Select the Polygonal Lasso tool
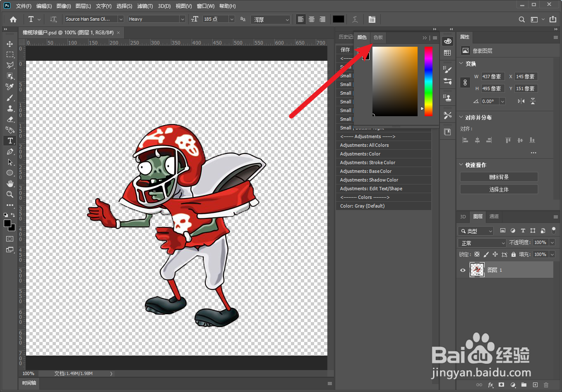562x392 pixels. [10, 65]
